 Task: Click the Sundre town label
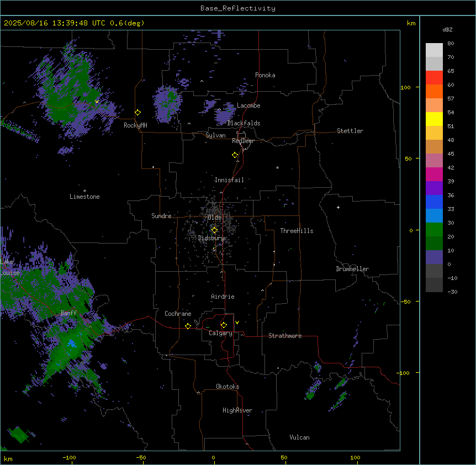click(161, 216)
